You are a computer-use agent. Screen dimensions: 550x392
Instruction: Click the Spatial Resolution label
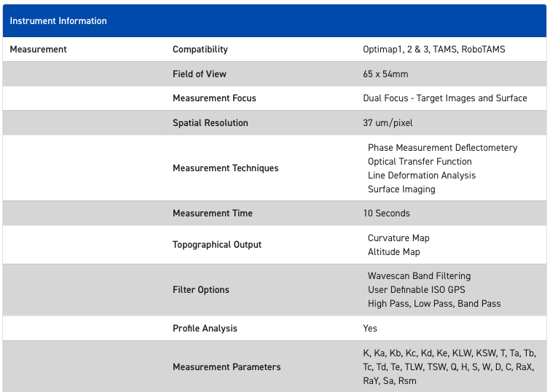[211, 123]
